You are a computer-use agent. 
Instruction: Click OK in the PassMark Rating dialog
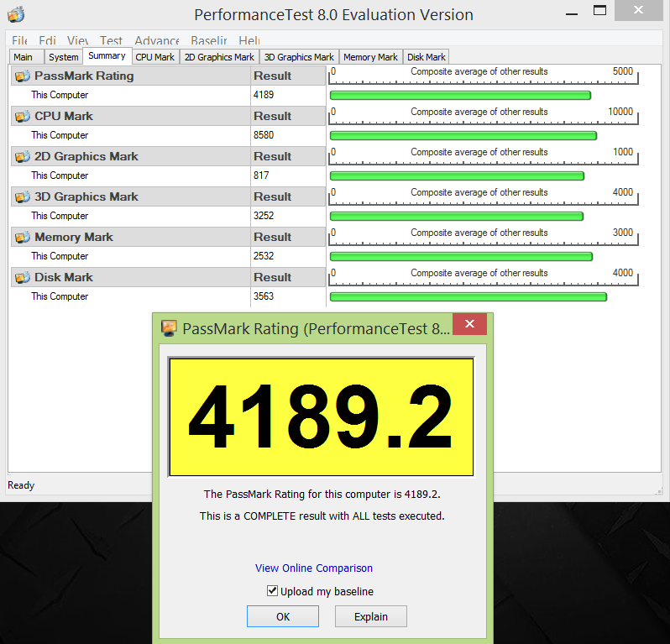[x=283, y=616]
